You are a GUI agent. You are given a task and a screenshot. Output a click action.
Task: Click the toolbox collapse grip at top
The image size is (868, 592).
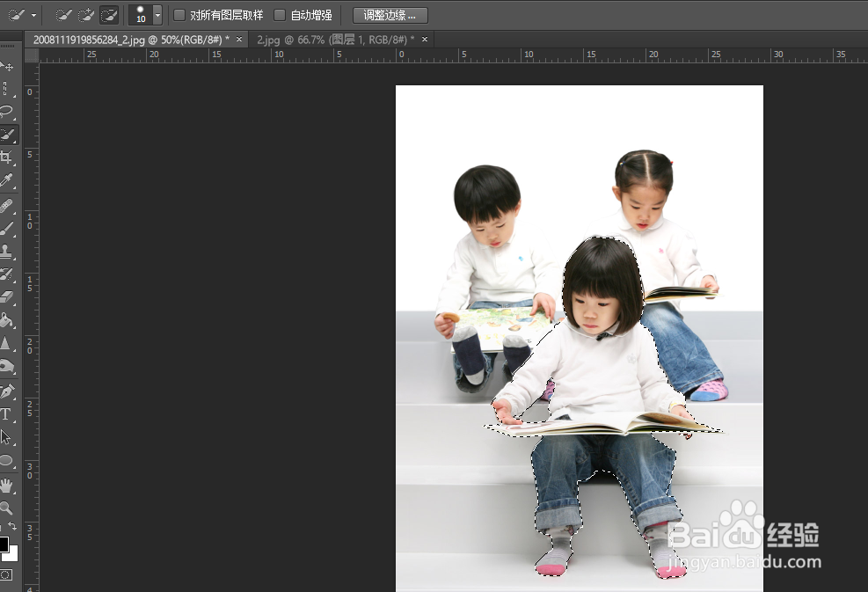coord(8,46)
